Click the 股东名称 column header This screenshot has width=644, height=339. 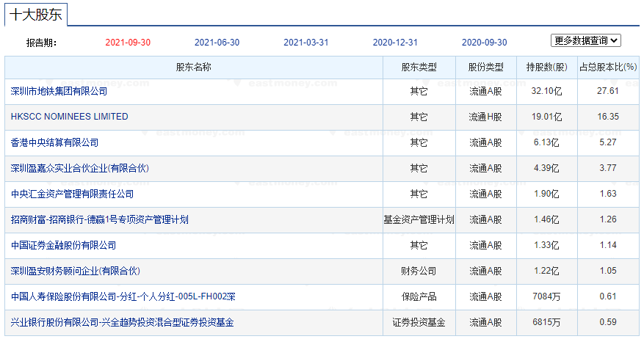pyautogui.click(x=193, y=68)
